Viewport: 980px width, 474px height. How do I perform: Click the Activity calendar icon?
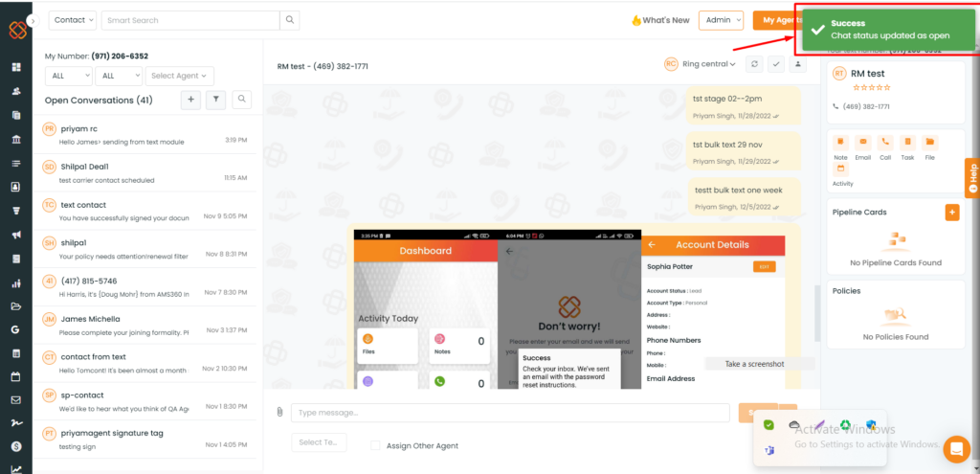coord(840,169)
